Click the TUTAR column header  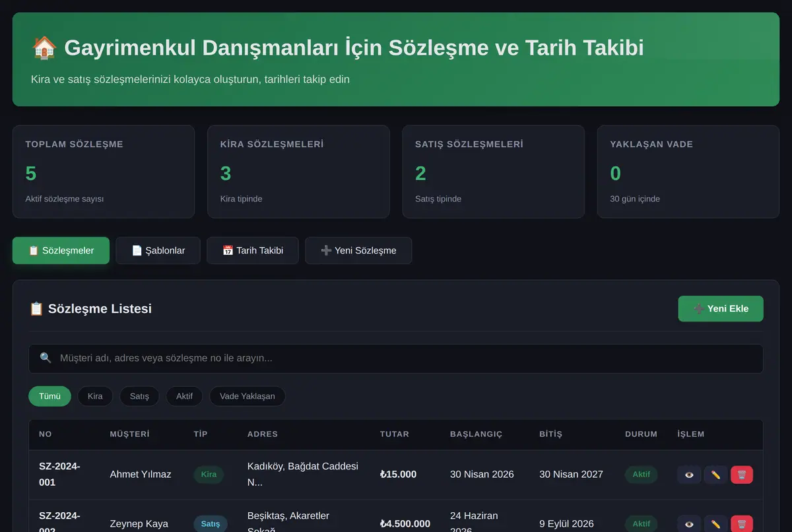click(395, 434)
